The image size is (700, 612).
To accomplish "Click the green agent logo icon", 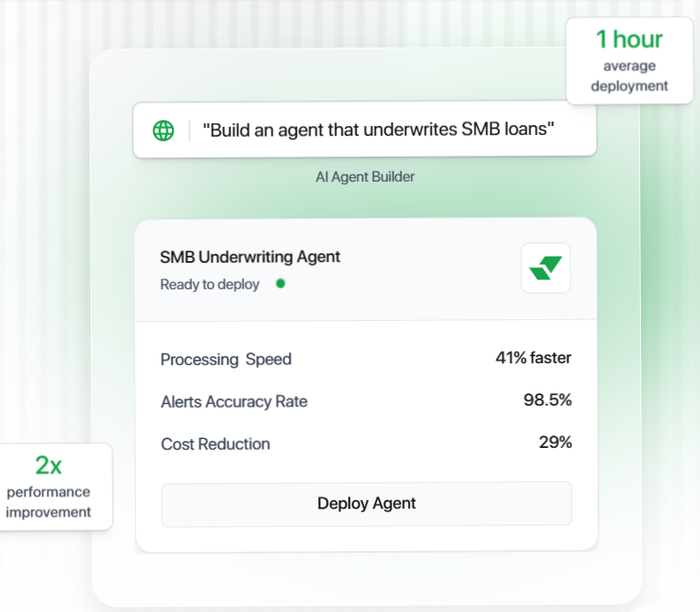I will 546,268.
